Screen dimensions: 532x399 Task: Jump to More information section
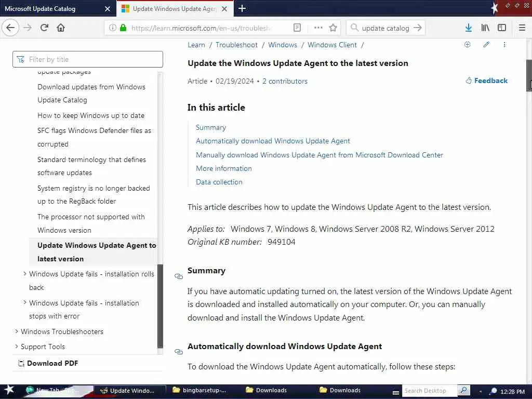223,168
